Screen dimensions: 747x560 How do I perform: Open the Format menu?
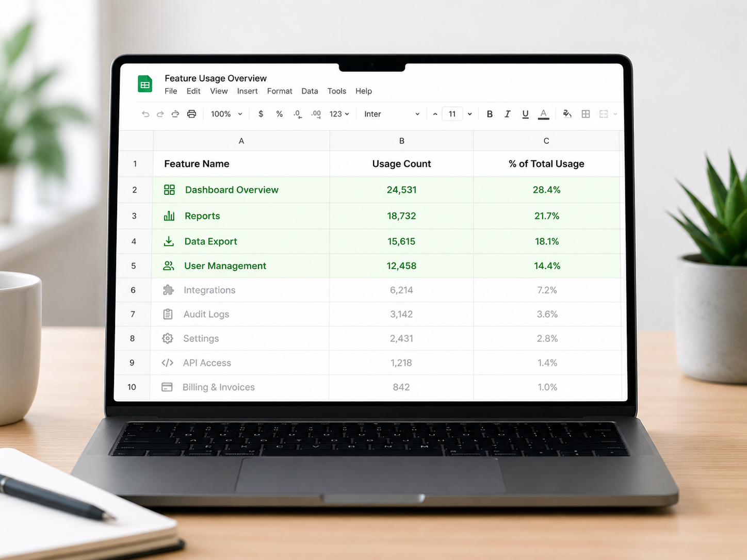[280, 91]
